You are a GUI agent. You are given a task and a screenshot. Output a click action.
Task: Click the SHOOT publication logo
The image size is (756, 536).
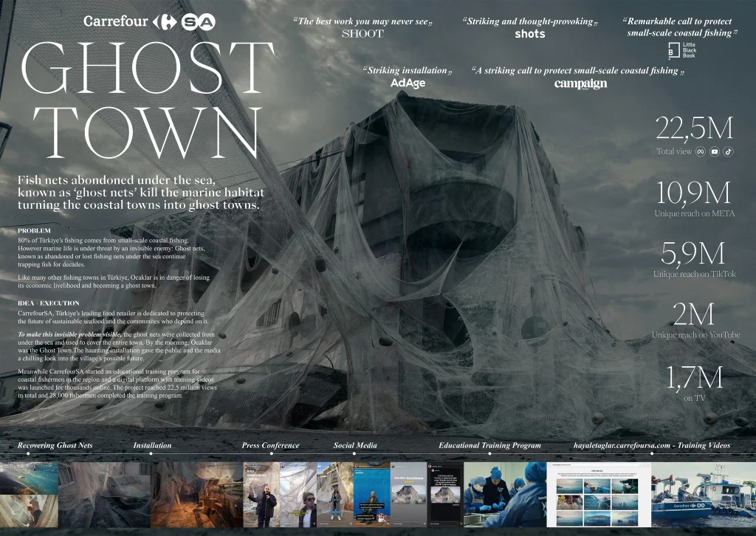coord(362,34)
